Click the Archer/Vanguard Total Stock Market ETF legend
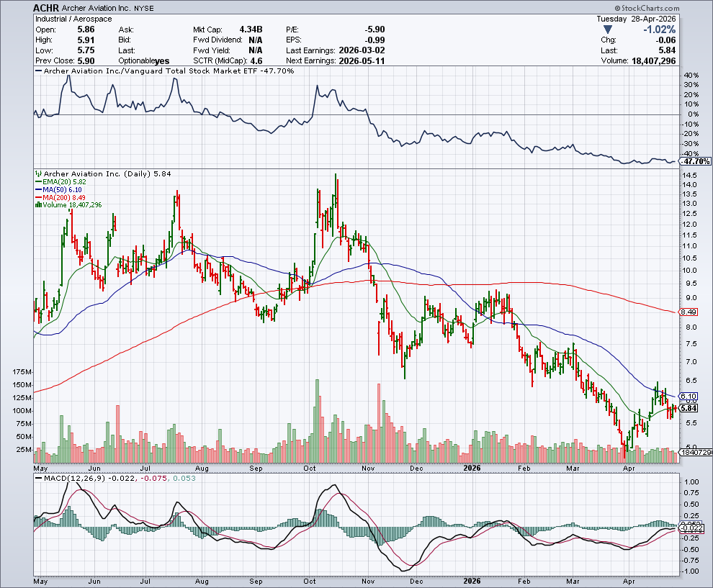Image resolution: width=713 pixels, height=588 pixels. click(165, 71)
